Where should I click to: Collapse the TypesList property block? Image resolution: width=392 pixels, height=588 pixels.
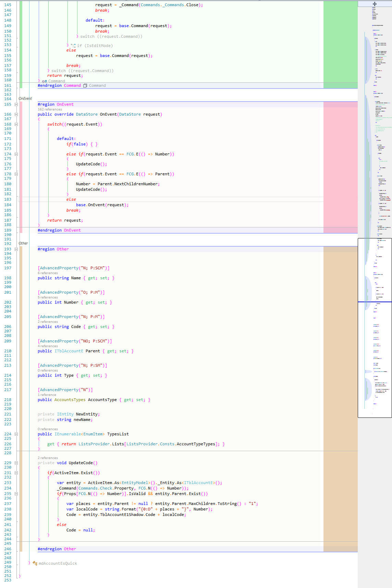pyautogui.click(x=16, y=434)
